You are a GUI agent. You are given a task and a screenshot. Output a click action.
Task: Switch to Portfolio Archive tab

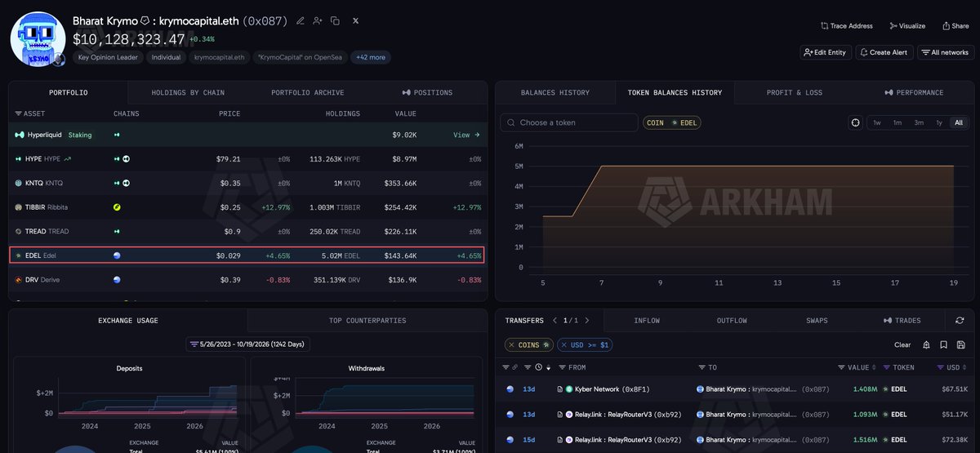pos(307,92)
